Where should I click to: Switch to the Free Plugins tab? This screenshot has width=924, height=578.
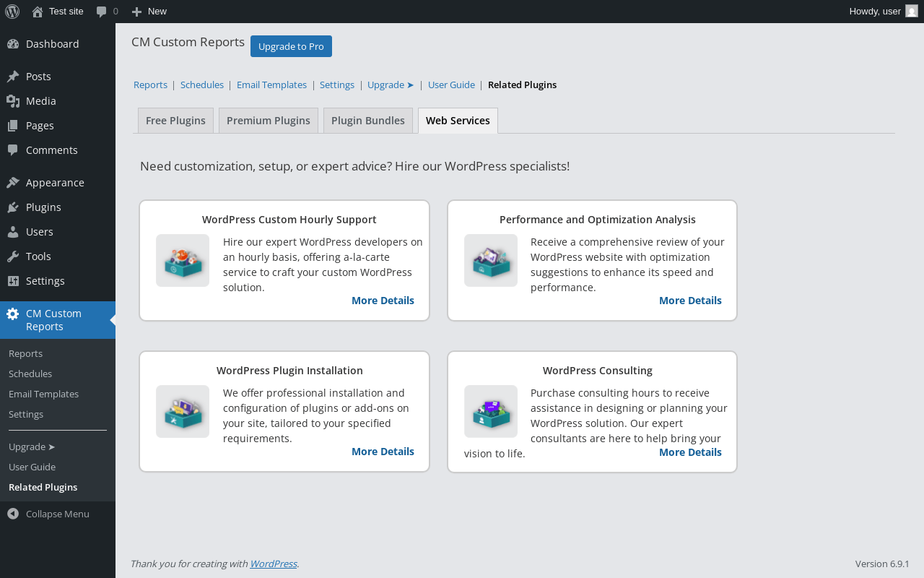[175, 121]
